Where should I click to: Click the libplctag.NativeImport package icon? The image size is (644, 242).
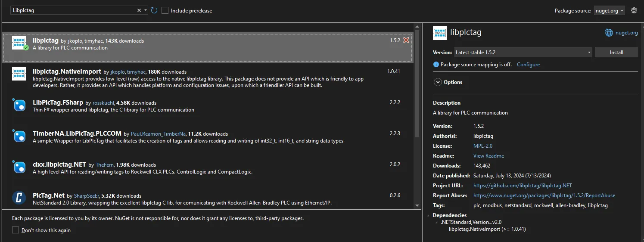(19, 74)
